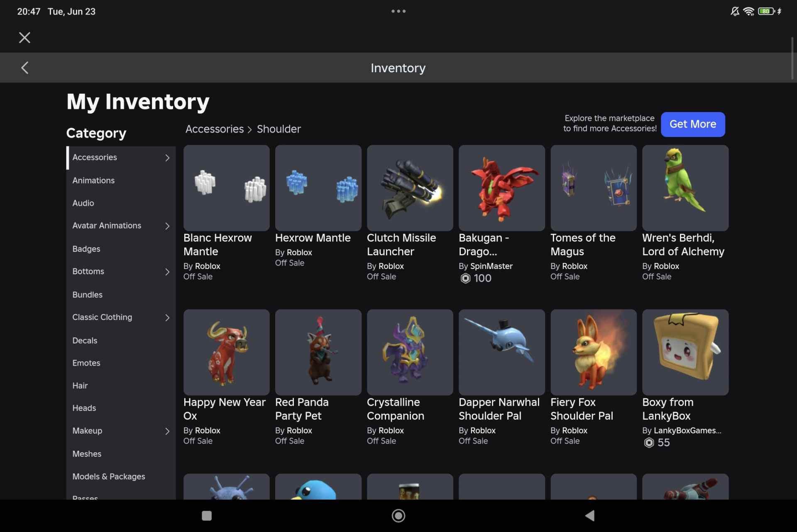Select the Bundles category
Viewport: 797px width, 532px height.
click(121, 295)
